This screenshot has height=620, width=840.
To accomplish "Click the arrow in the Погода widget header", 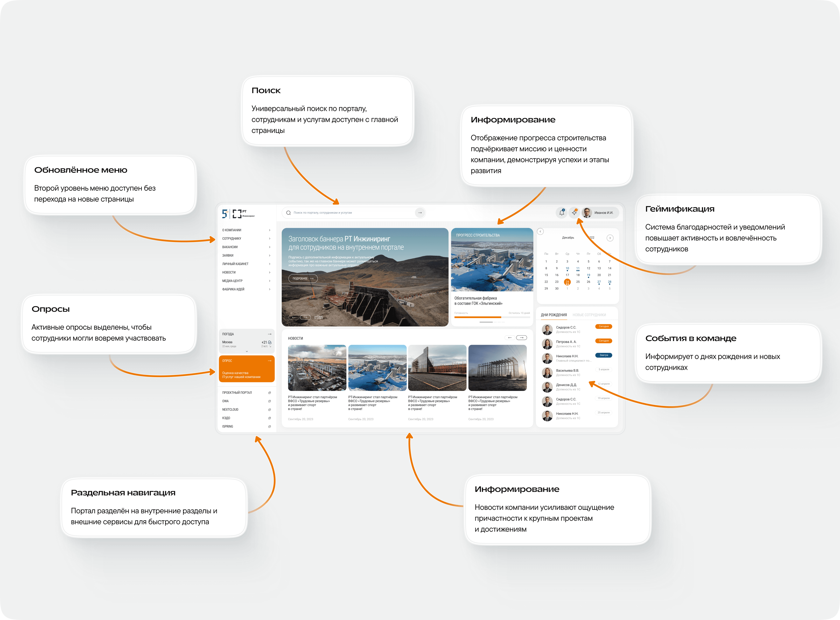I will pos(269,334).
